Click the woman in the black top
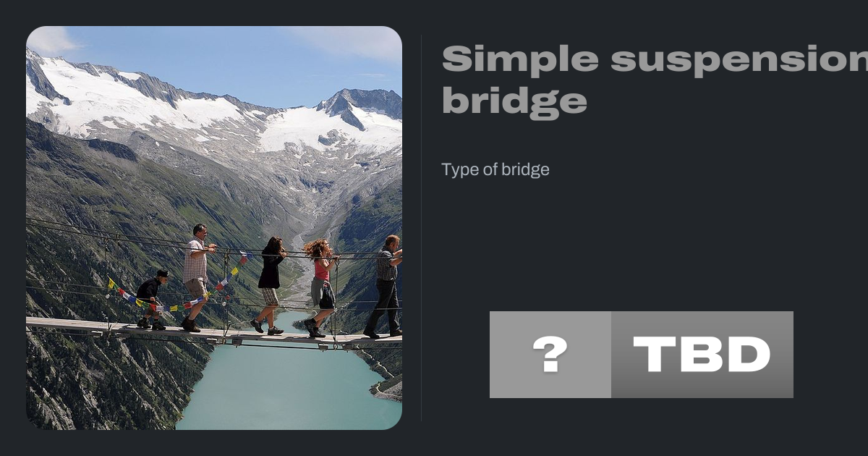Screen dimensions: 868x456 269,285
